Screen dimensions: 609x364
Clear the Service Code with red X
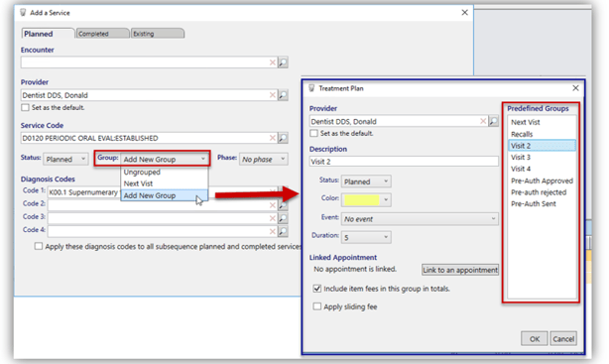click(272, 138)
